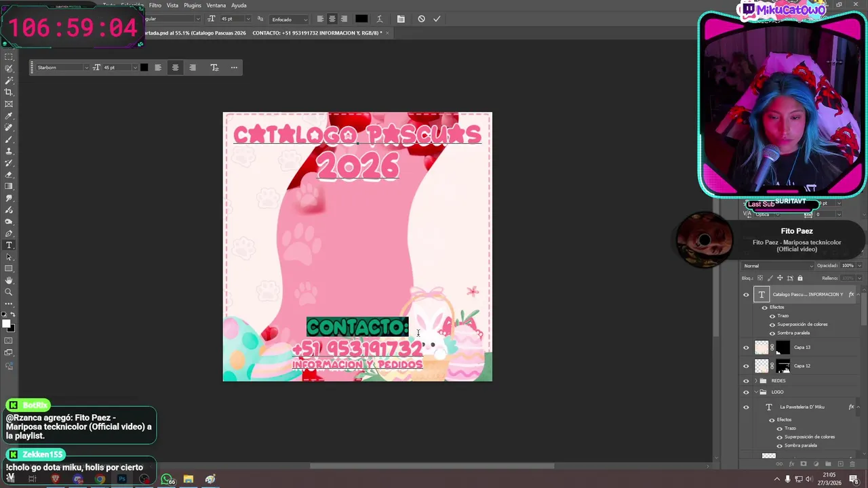868x488 pixels.
Task: Open the warp text dialog
Action: coord(379,19)
